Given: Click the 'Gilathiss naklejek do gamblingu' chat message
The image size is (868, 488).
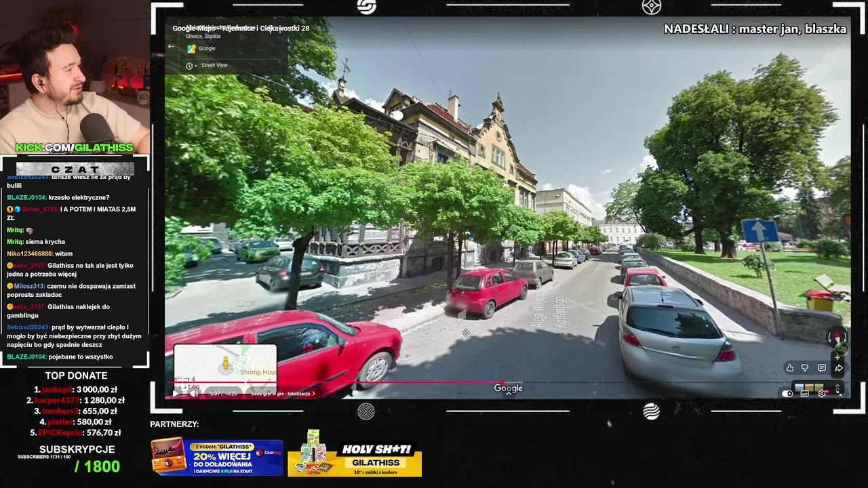Looking at the screenshot, I should 58,311.
